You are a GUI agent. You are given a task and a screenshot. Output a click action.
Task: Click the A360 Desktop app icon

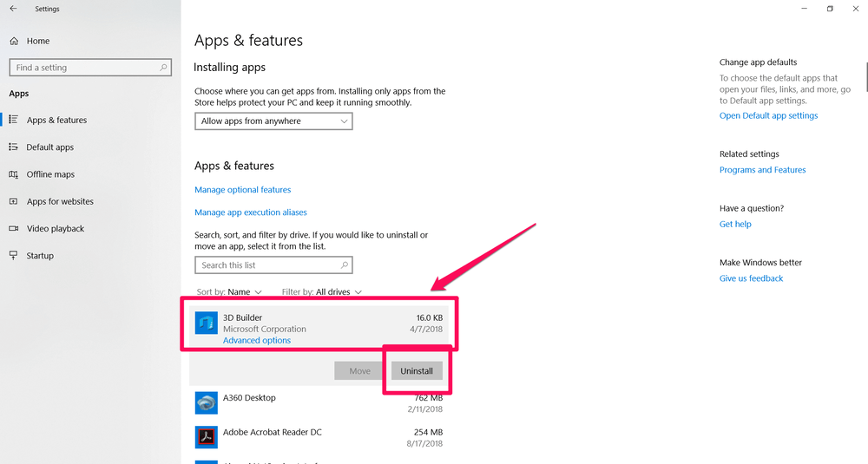click(x=206, y=402)
